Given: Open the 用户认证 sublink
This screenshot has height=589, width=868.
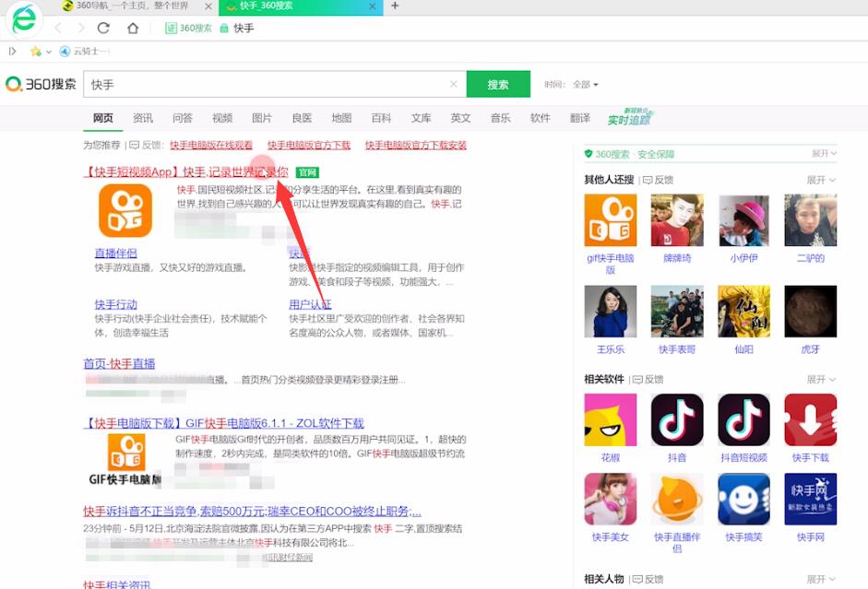Looking at the screenshot, I should [x=310, y=305].
